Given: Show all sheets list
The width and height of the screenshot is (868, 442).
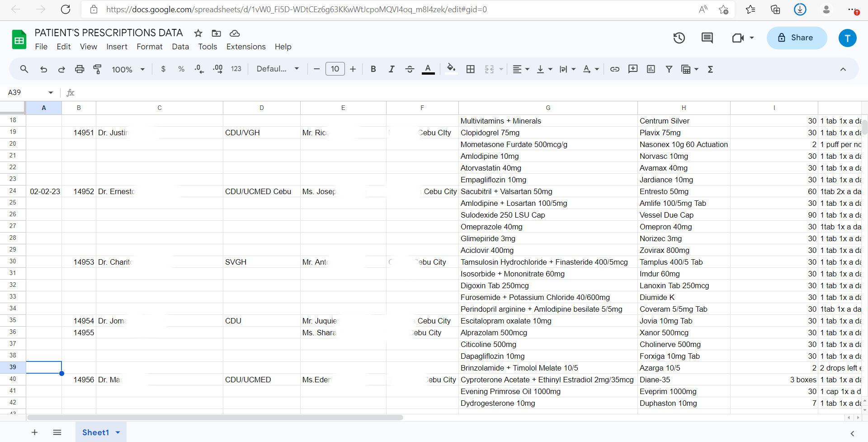Looking at the screenshot, I should click(57, 432).
